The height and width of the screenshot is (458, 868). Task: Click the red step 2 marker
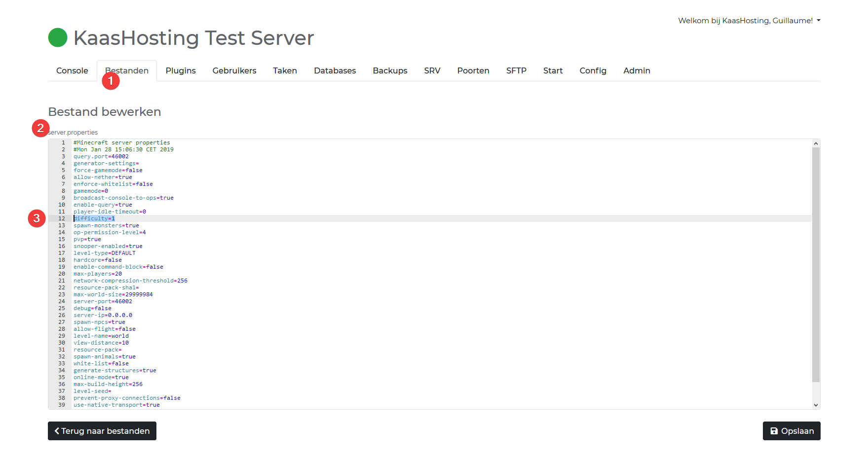40,128
